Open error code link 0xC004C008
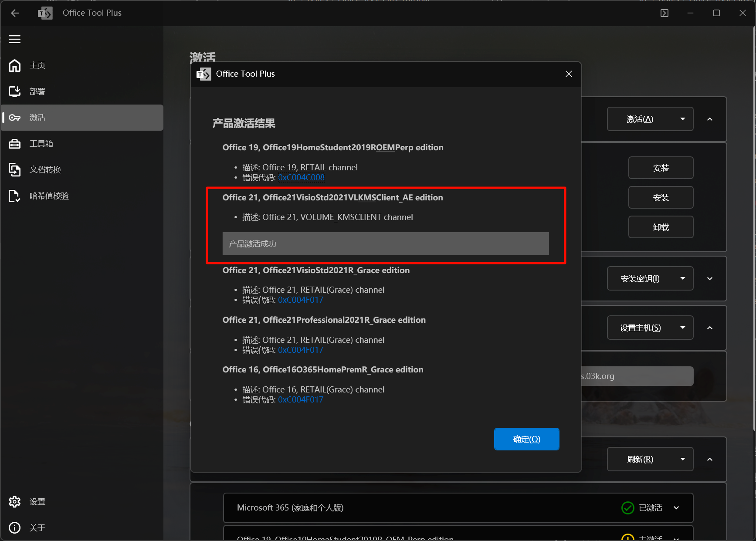This screenshot has height=541, width=756. coord(301,178)
